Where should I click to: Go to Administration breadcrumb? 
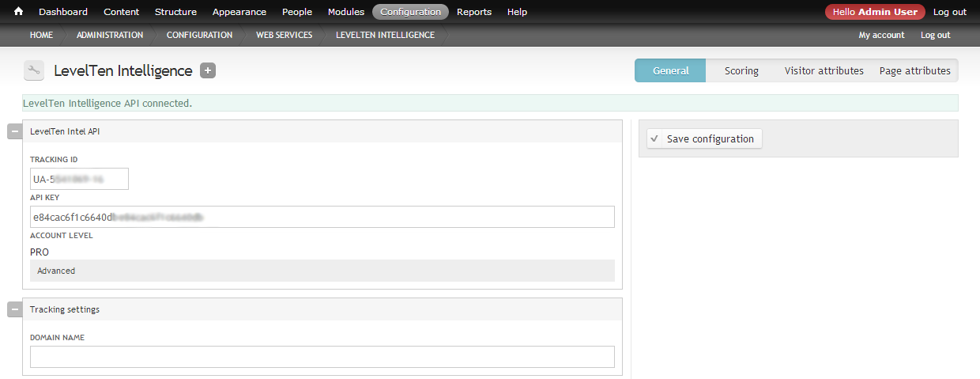[x=110, y=35]
